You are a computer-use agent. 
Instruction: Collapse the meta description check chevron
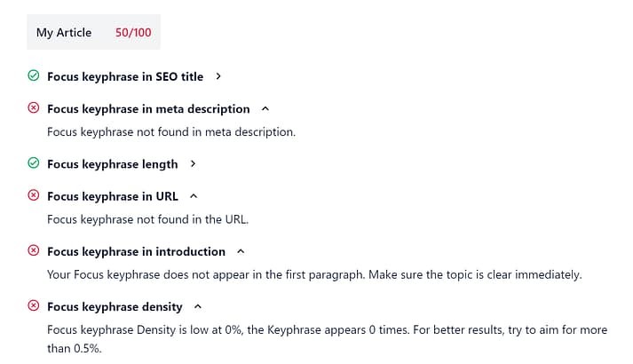[265, 108]
